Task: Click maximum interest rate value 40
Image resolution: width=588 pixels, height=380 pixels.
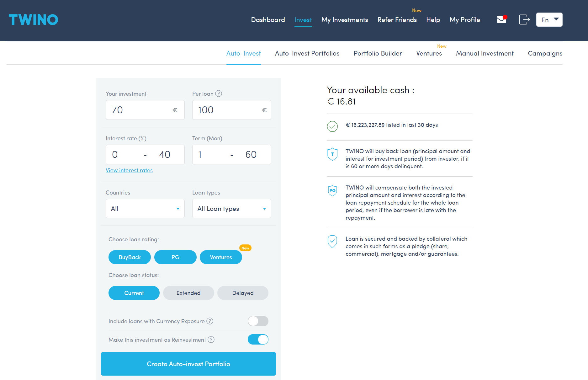Action: tap(165, 155)
